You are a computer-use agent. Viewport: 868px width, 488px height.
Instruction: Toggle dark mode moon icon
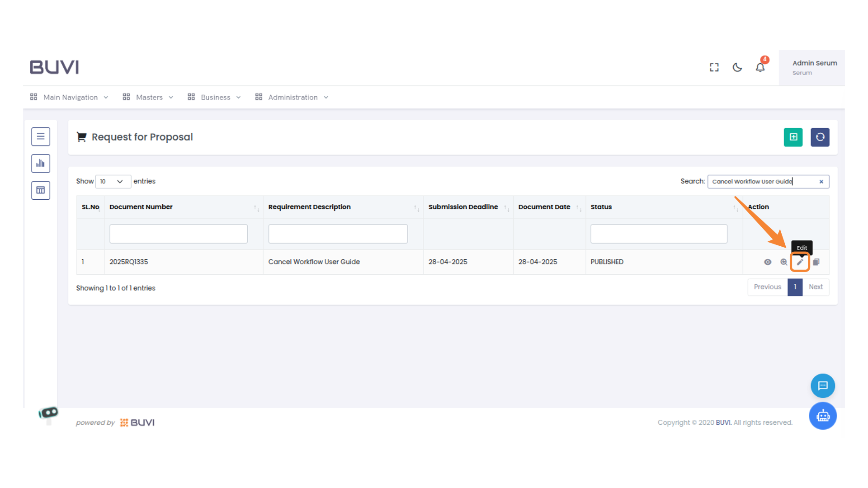[737, 67]
